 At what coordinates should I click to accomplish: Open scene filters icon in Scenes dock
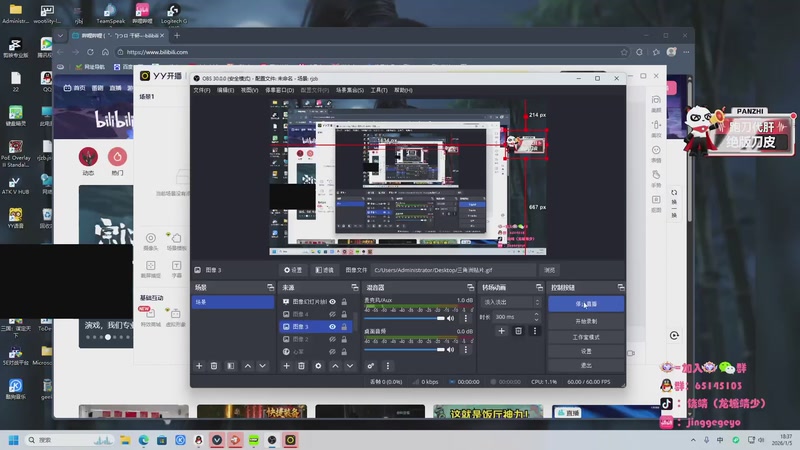[231, 366]
